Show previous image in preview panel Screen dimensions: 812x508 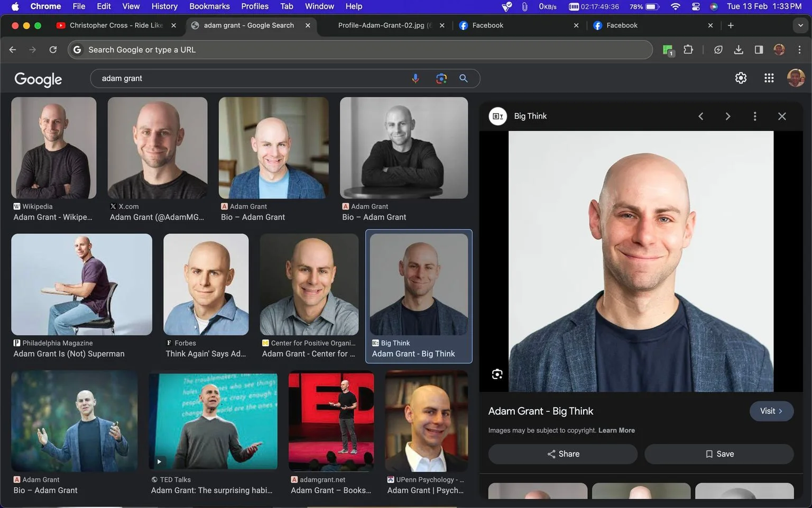pyautogui.click(x=701, y=116)
